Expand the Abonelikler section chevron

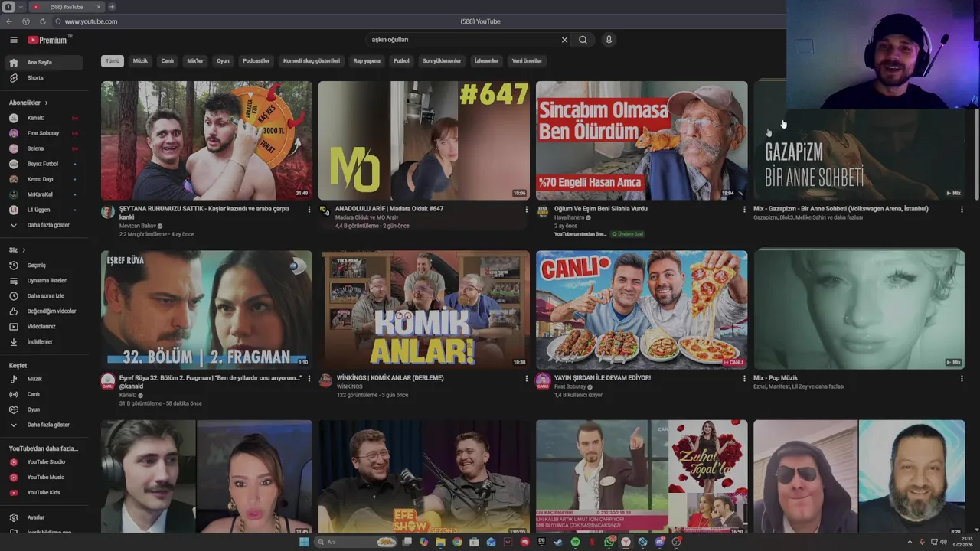click(46, 103)
